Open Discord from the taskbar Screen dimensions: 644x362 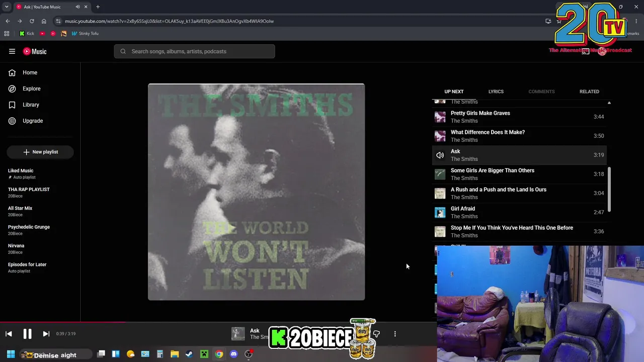tap(233, 354)
